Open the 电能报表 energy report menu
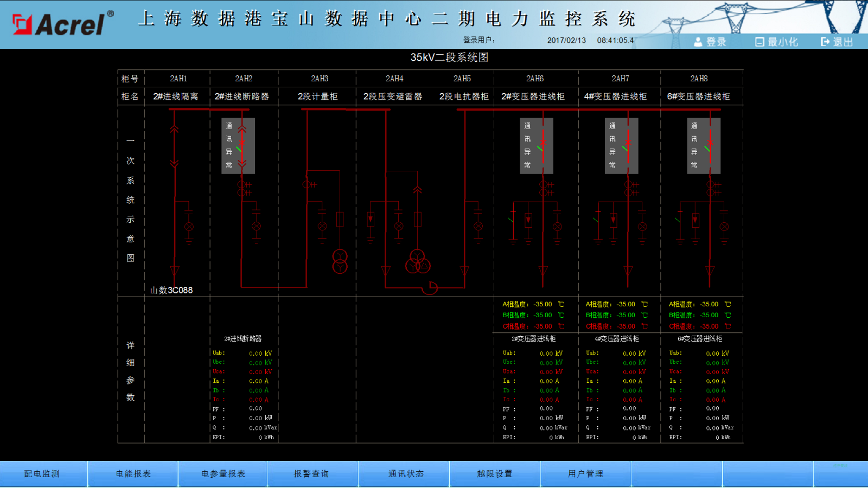The height and width of the screenshot is (488, 868). (x=133, y=474)
